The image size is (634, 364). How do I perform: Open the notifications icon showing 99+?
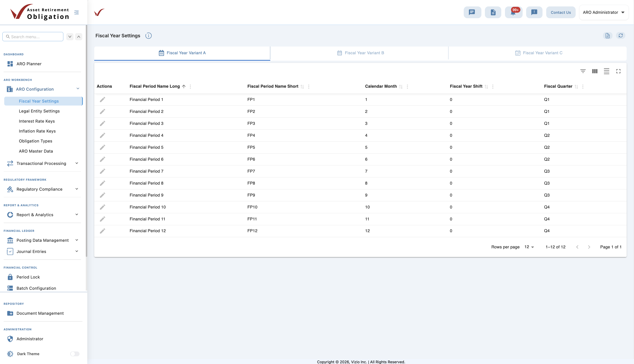514,12
